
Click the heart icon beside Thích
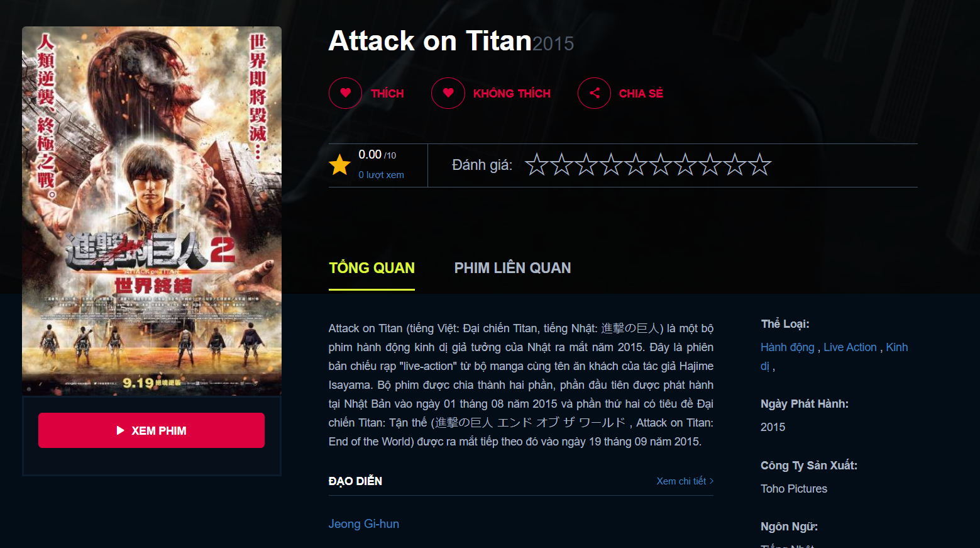pyautogui.click(x=345, y=93)
